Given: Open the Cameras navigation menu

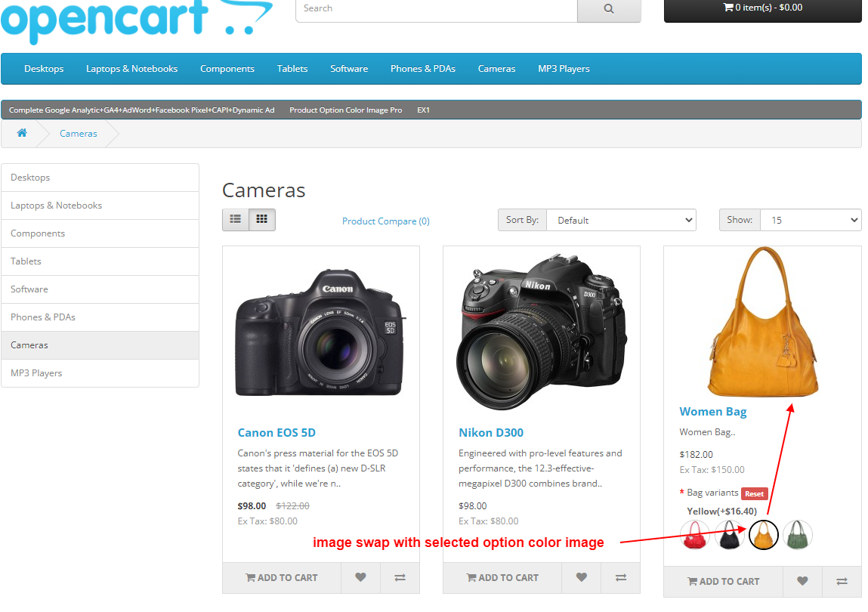Looking at the screenshot, I should click(496, 69).
